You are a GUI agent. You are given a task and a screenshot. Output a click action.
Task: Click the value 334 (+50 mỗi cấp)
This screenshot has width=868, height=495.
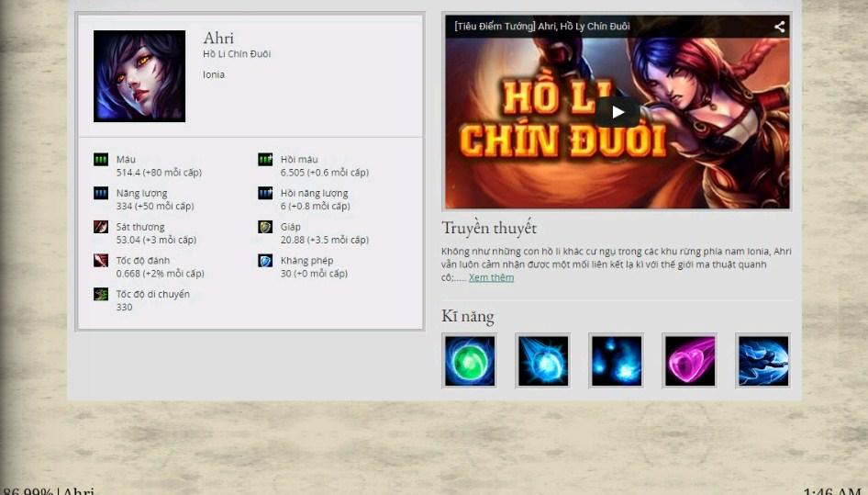point(155,207)
